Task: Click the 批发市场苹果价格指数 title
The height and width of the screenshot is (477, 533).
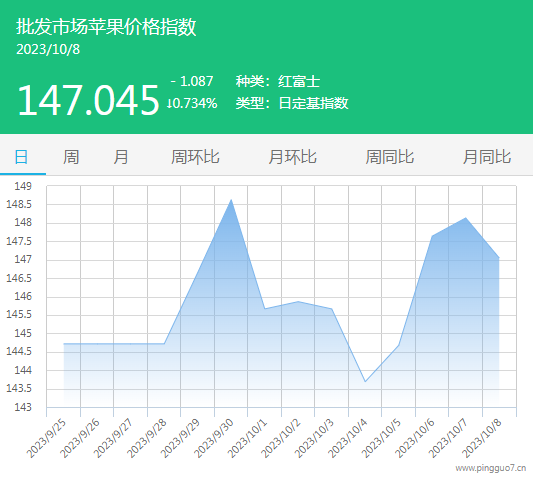Action: point(106,27)
